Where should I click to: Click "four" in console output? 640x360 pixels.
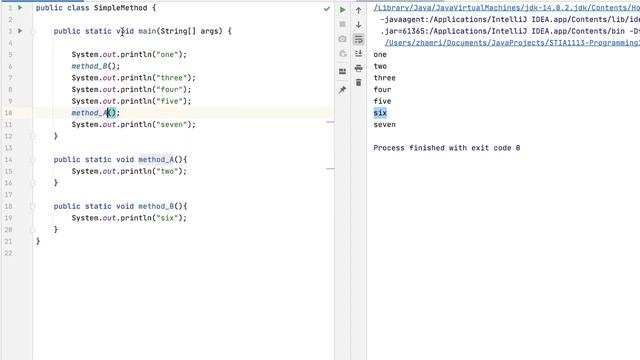(382, 89)
